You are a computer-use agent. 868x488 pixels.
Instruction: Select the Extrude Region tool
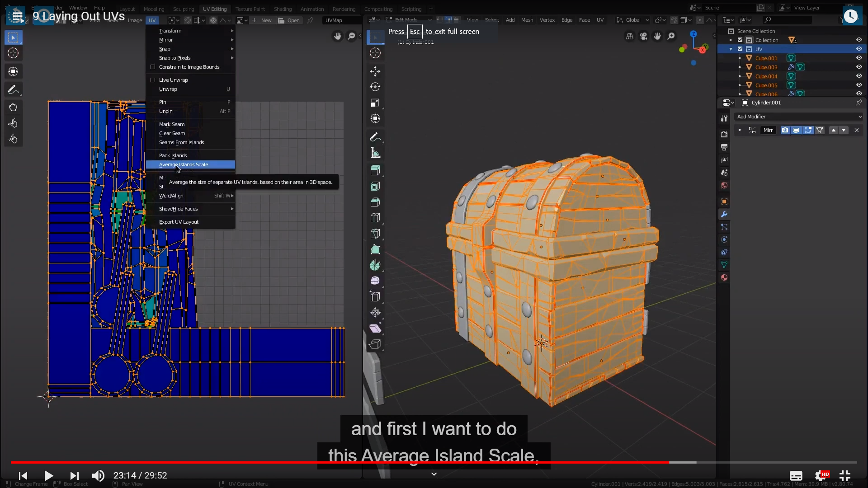coord(375,170)
